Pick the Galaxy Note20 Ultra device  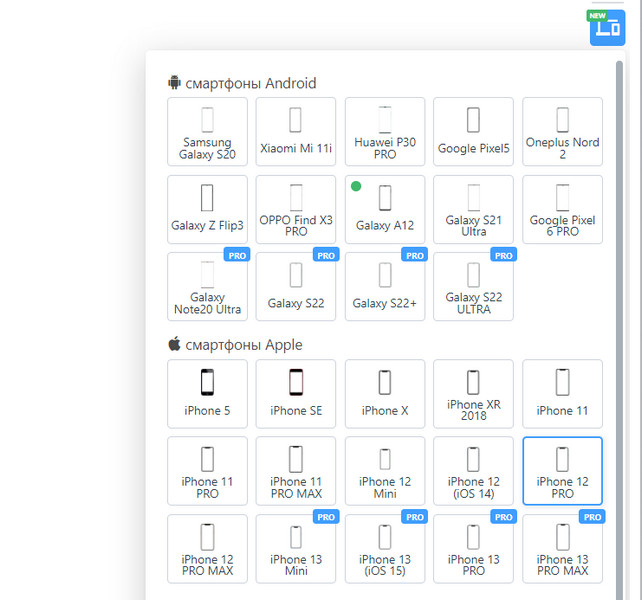(207, 286)
